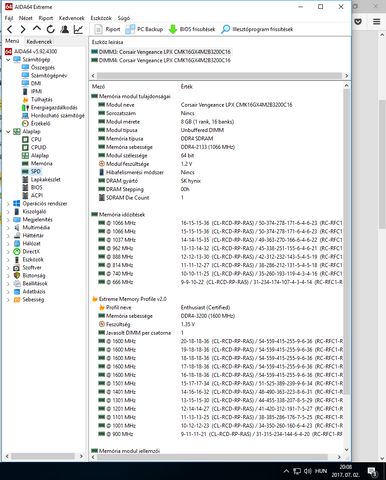Switch to the Kedvencek sidebar tab
The height and width of the screenshot is (480, 386).
39,42
